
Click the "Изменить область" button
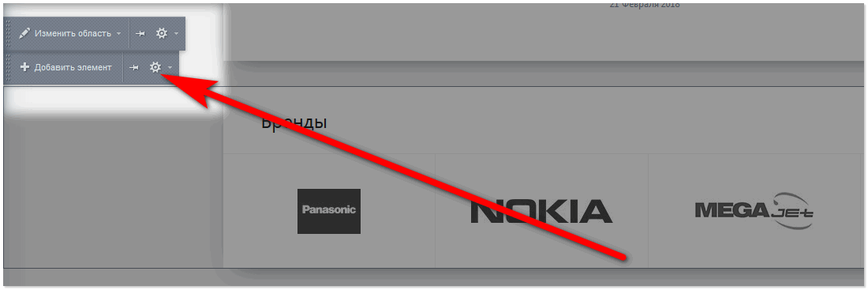[x=65, y=33]
